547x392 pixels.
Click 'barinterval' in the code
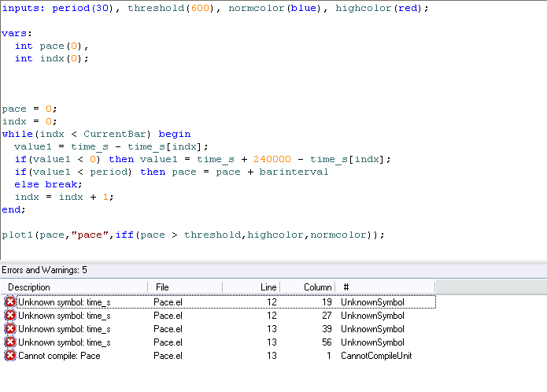[x=294, y=172]
